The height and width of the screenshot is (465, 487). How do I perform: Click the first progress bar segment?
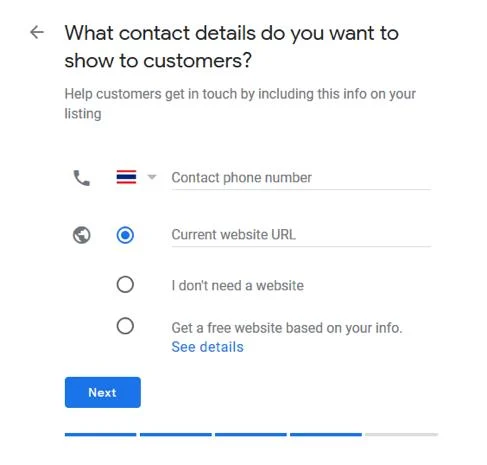(x=101, y=434)
